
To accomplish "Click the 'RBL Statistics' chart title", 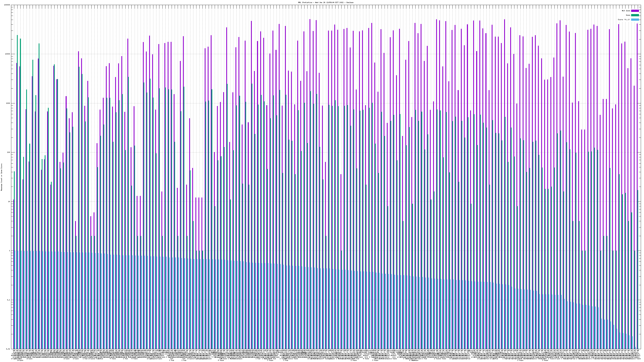I will [325, 2].
